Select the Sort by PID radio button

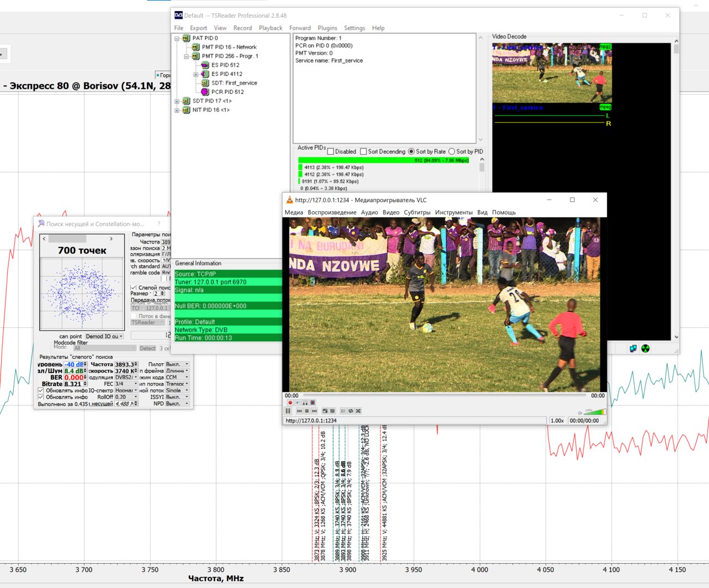click(x=451, y=152)
